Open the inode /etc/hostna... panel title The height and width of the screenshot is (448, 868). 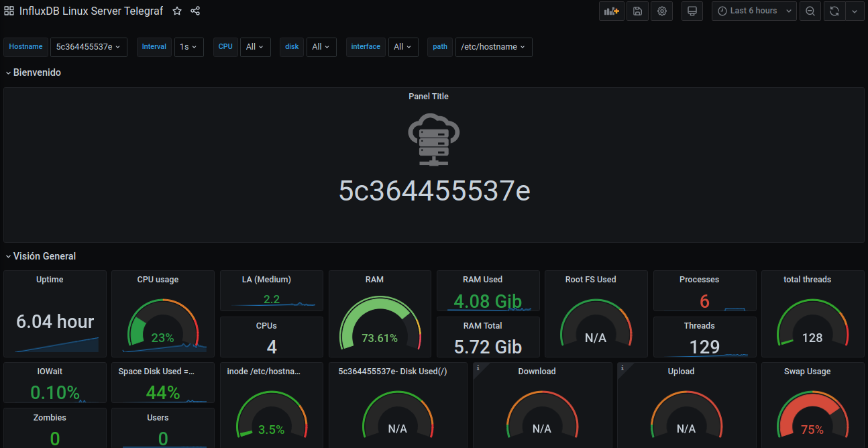264,372
